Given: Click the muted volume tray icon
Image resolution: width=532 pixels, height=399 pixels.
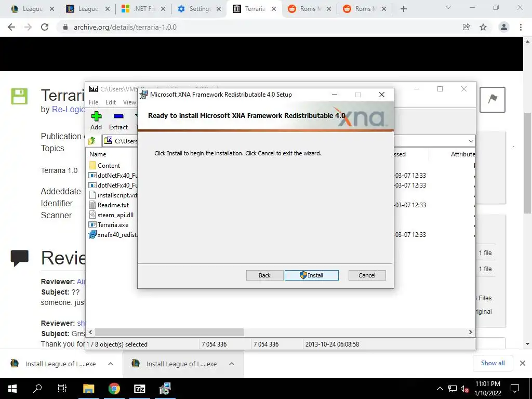Looking at the screenshot, I should click(x=465, y=389).
